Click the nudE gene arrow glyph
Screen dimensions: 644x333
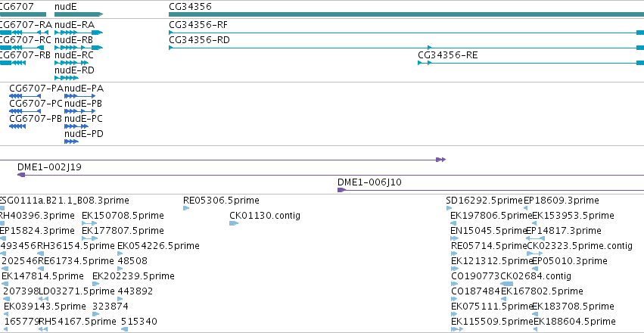[79, 14]
